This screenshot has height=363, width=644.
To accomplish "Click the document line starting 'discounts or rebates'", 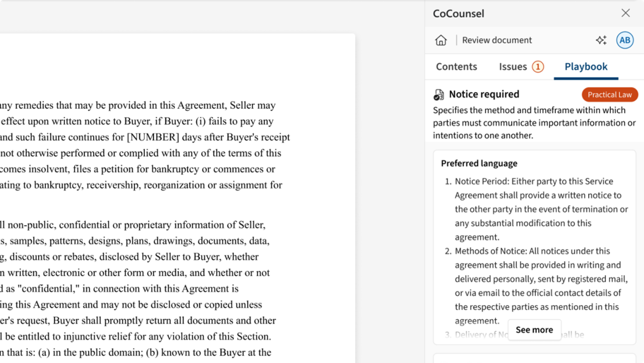I will tap(129, 256).
